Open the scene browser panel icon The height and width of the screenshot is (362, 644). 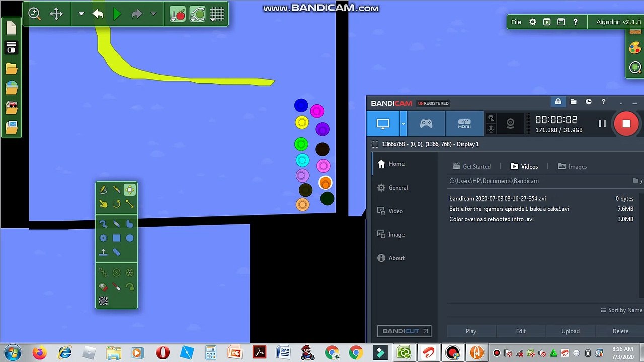[x=11, y=48]
